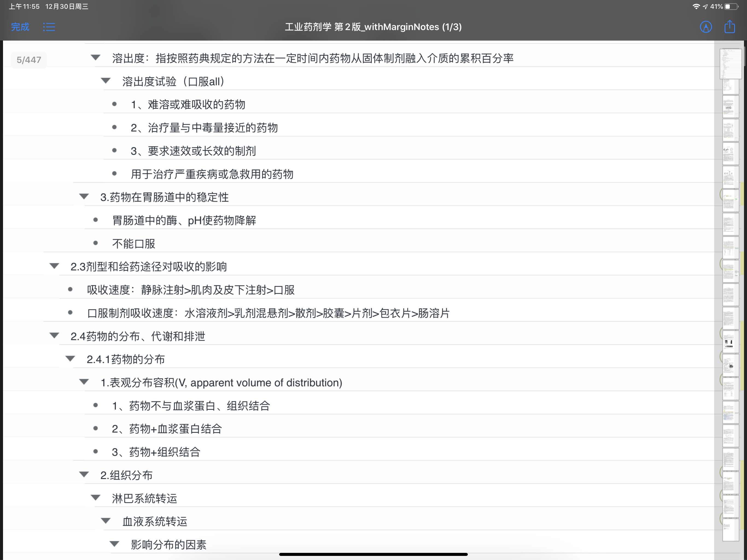Click the date 12月30日周三

(67, 6)
